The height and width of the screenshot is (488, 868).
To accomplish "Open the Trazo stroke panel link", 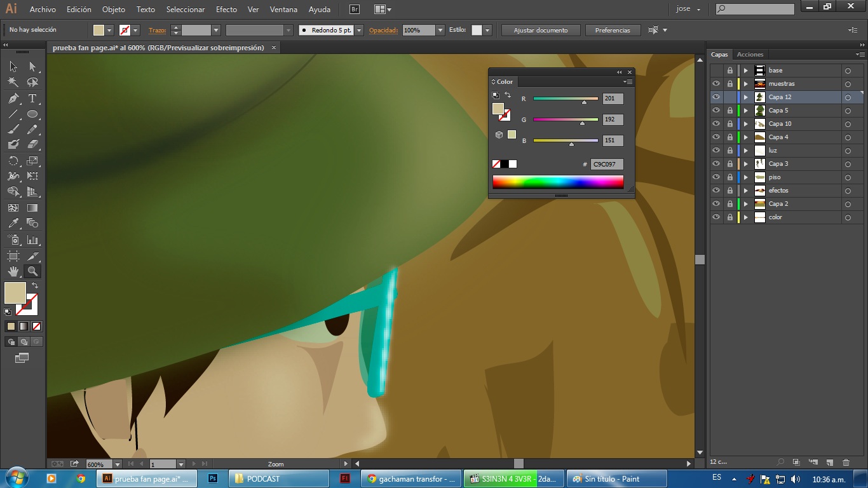I will (x=157, y=30).
